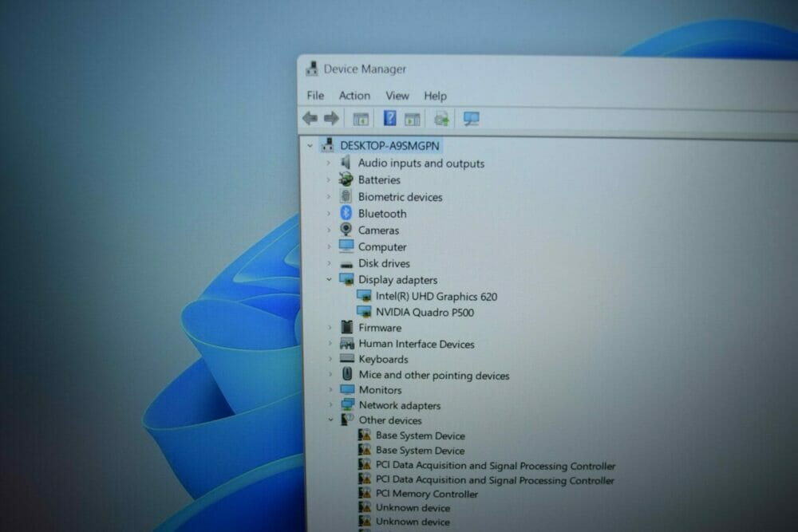
Task: Click Scan for hardware changes monitor icon
Action: coord(472,119)
